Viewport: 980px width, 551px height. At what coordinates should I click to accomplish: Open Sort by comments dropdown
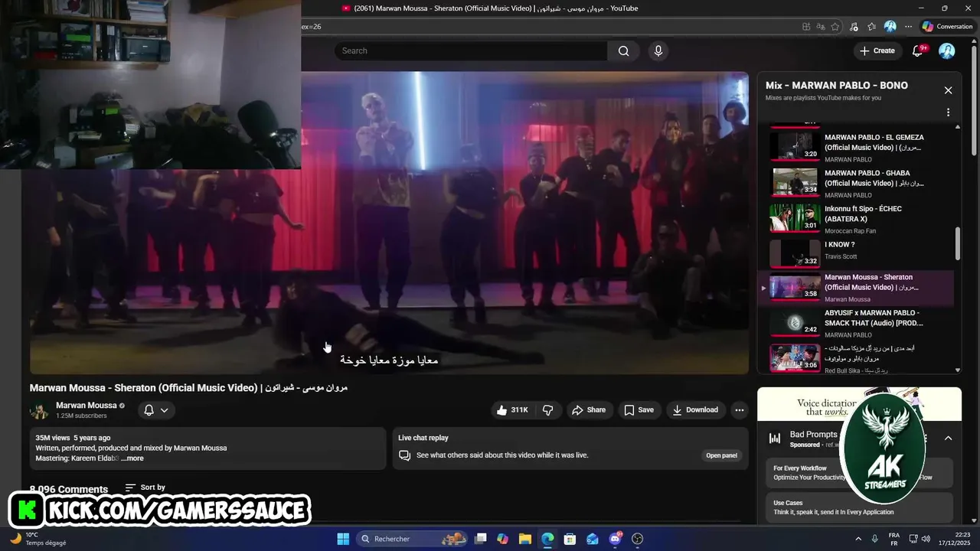(145, 487)
